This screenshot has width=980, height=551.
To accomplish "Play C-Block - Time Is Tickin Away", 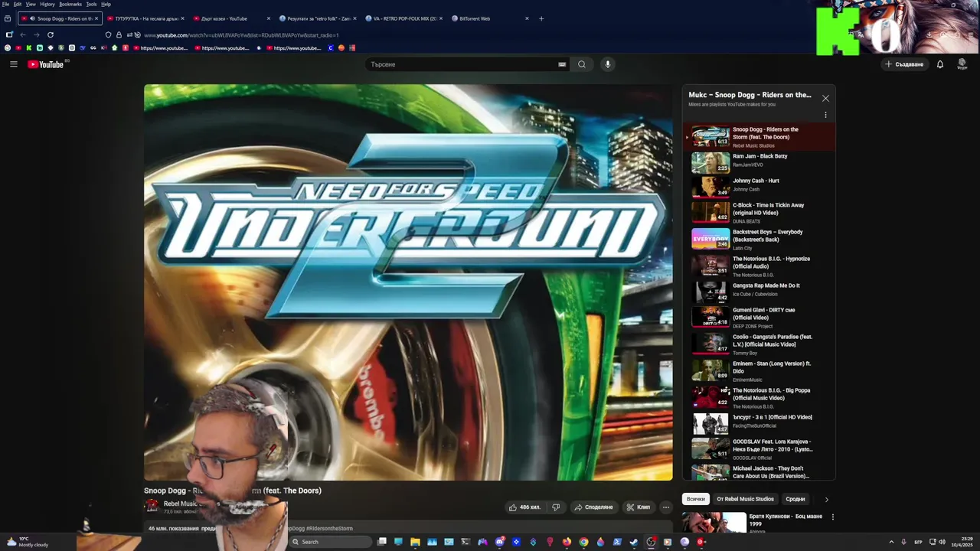I will [x=758, y=212].
